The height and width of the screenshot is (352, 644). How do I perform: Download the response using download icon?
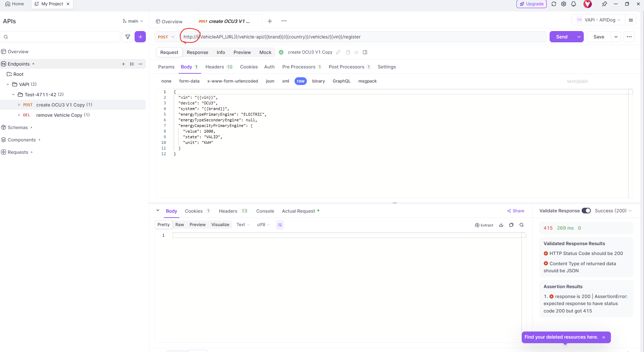coord(501,225)
